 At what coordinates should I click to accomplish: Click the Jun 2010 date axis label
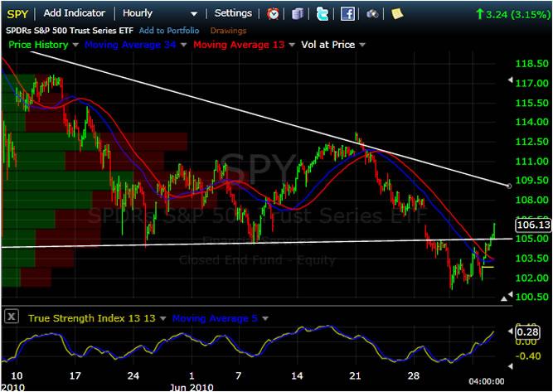(192, 388)
